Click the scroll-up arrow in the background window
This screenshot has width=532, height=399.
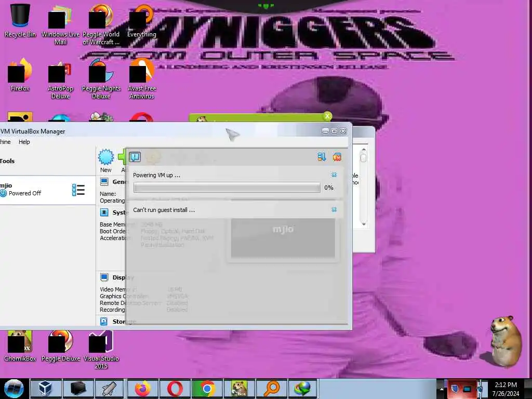coord(364,150)
